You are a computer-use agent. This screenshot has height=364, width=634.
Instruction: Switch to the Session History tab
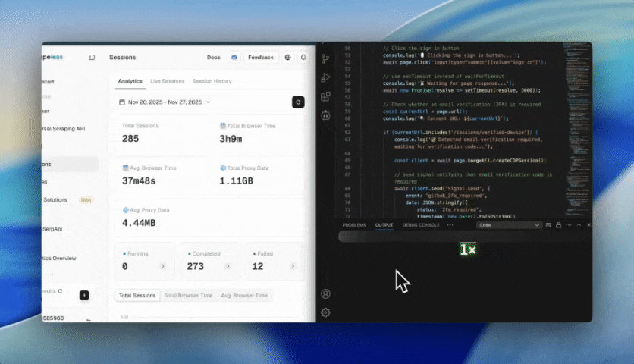[212, 81]
